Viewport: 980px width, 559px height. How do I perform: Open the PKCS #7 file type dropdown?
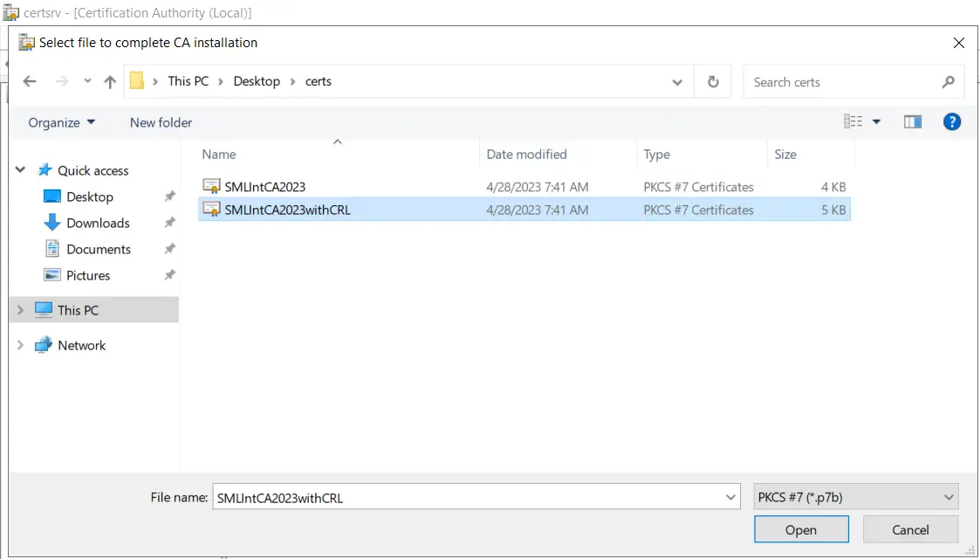[855, 497]
